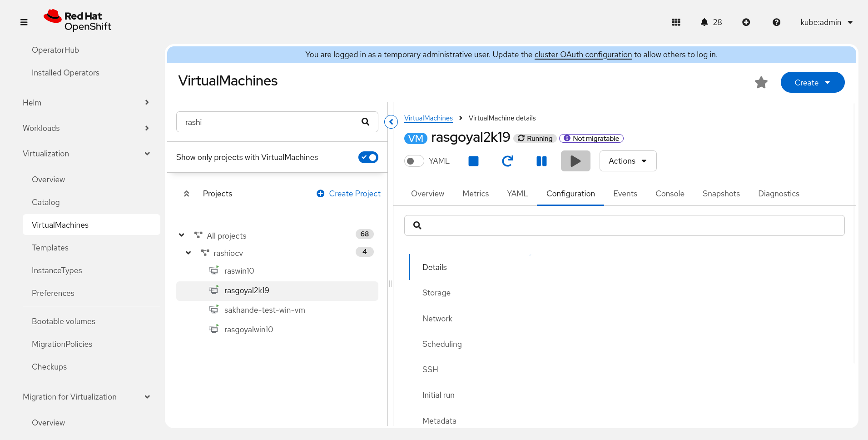Screen dimensions: 868x440
Task: Disable Show only projects with VirtualMachines switch
Action: pos(368,157)
